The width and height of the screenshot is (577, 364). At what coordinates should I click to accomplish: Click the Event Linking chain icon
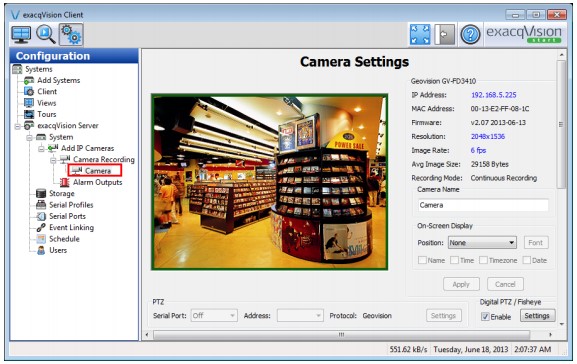click(41, 227)
